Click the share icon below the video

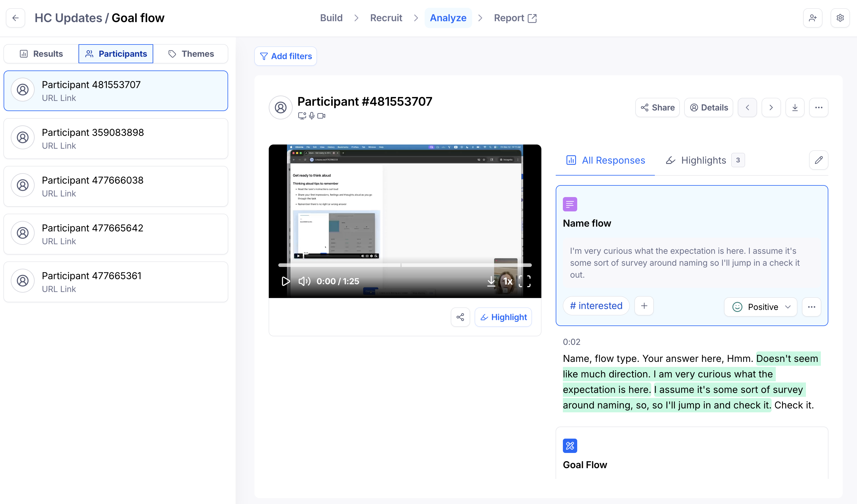coord(460,317)
